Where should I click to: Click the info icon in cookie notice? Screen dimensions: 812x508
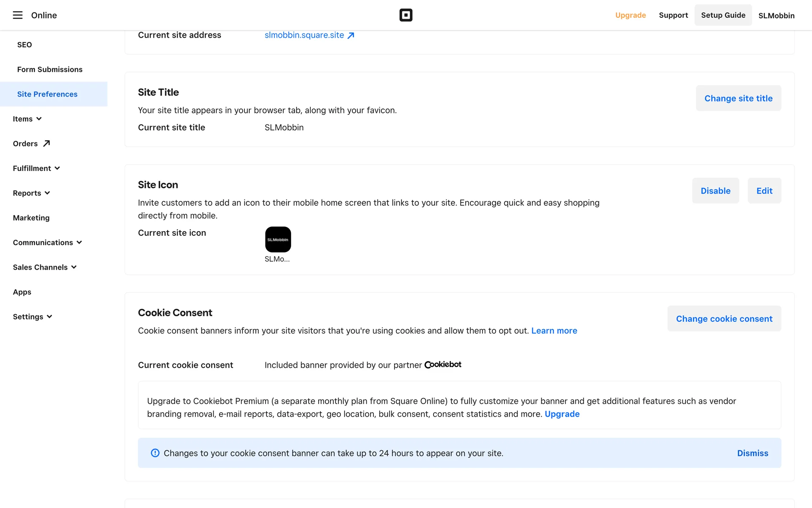click(x=155, y=453)
